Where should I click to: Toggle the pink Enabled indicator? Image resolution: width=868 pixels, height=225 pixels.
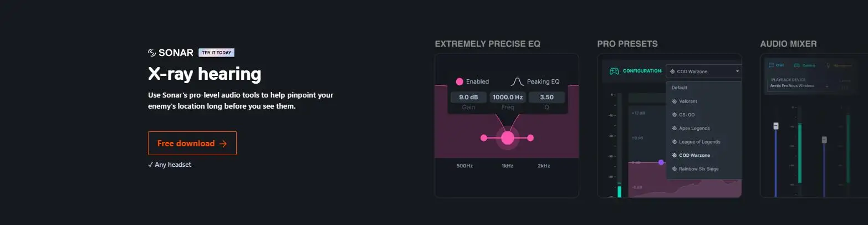click(459, 81)
